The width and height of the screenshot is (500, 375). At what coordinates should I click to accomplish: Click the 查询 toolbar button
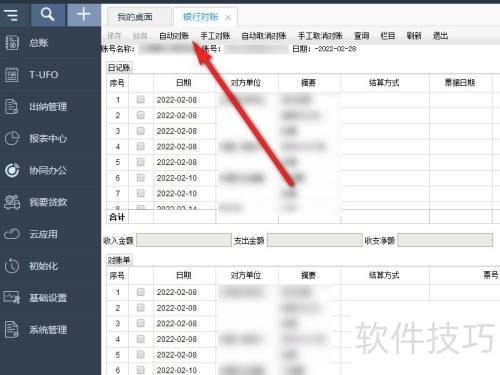point(361,36)
